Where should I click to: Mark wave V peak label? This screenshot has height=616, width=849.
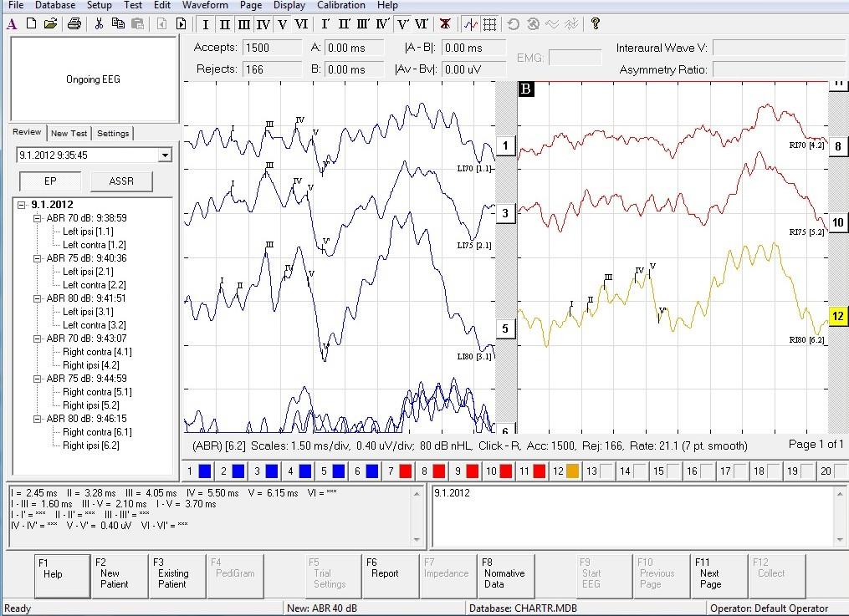pyautogui.click(x=282, y=23)
